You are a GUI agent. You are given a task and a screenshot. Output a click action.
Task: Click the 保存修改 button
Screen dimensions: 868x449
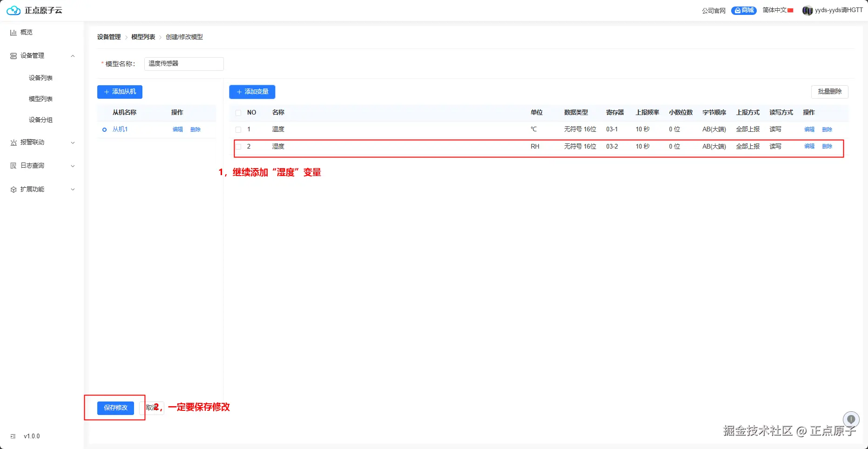point(115,408)
